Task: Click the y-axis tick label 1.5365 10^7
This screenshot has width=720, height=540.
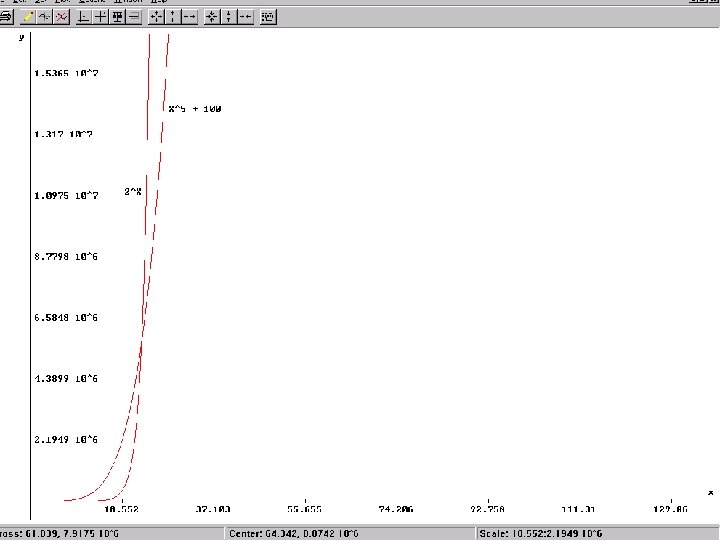Action: (66, 73)
